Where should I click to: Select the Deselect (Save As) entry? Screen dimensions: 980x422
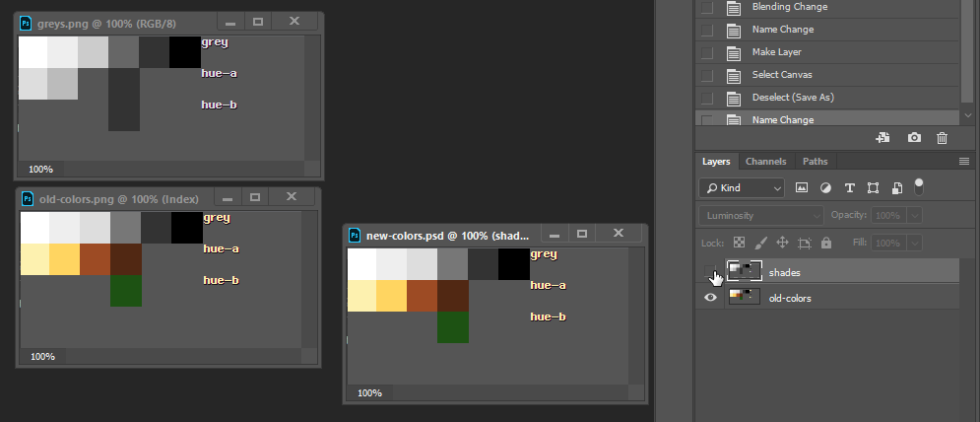[792, 98]
